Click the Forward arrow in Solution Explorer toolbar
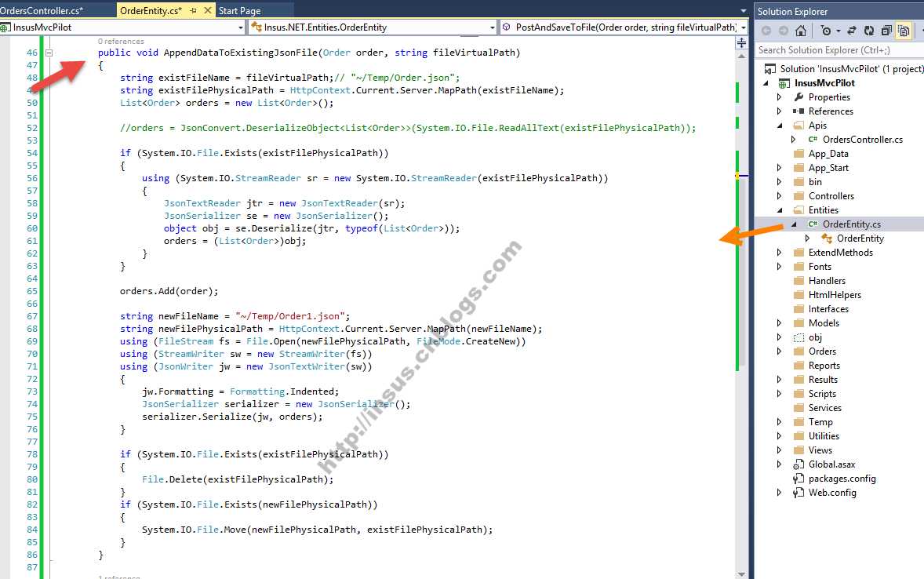The height and width of the screenshot is (579, 924). (x=783, y=31)
